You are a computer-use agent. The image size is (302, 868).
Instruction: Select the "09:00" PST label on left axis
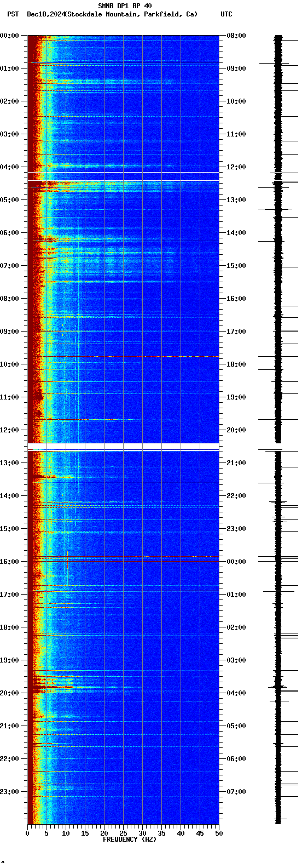[9, 332]
